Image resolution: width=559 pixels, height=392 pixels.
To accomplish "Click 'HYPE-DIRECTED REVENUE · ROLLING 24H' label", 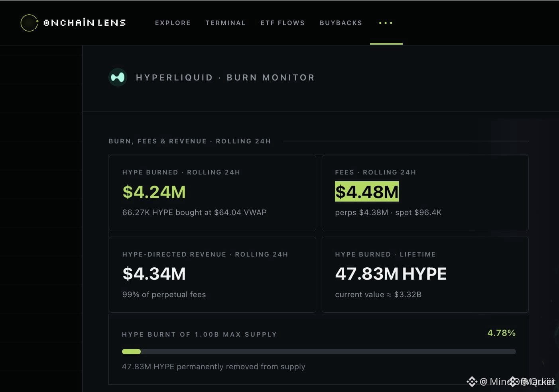I will 205,254.
